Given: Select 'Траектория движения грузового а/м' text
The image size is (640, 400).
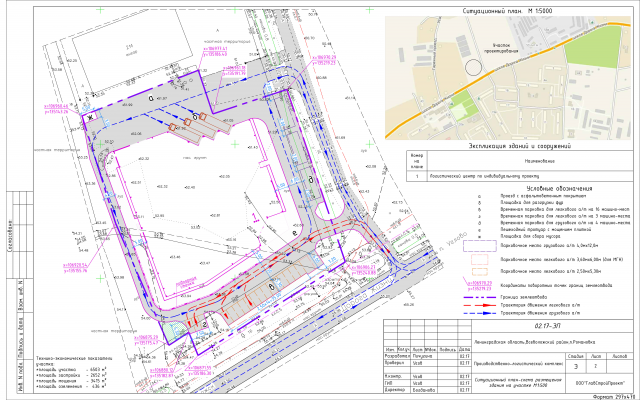Looking at the screenshot, I should (540, 313).
